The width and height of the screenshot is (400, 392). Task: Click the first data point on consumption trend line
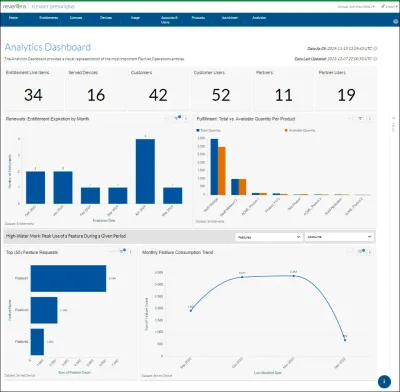point(191,311)
